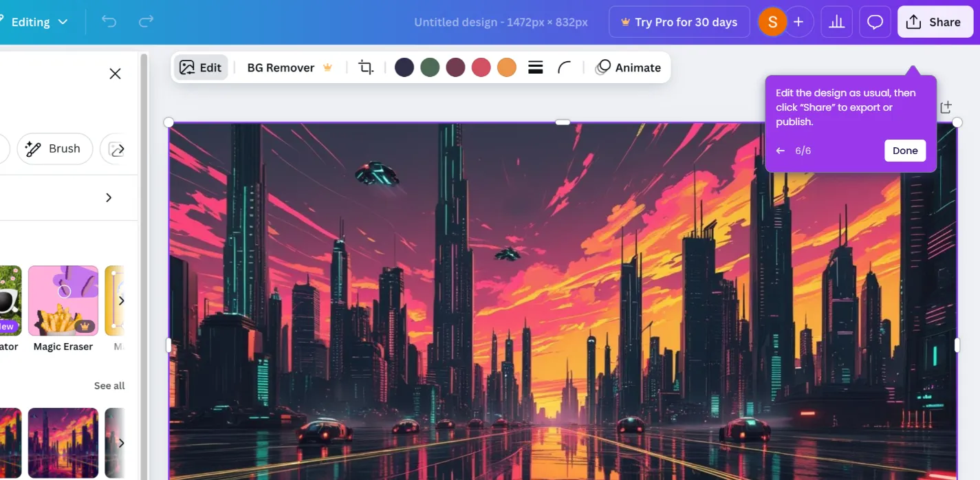Click the top-left corner resize handle

[x=168, y=122]
